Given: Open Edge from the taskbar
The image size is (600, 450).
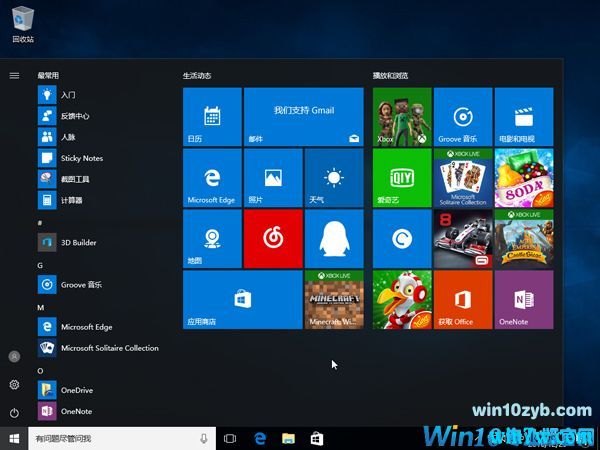Looking at the screenshot, I should point(260,439).
